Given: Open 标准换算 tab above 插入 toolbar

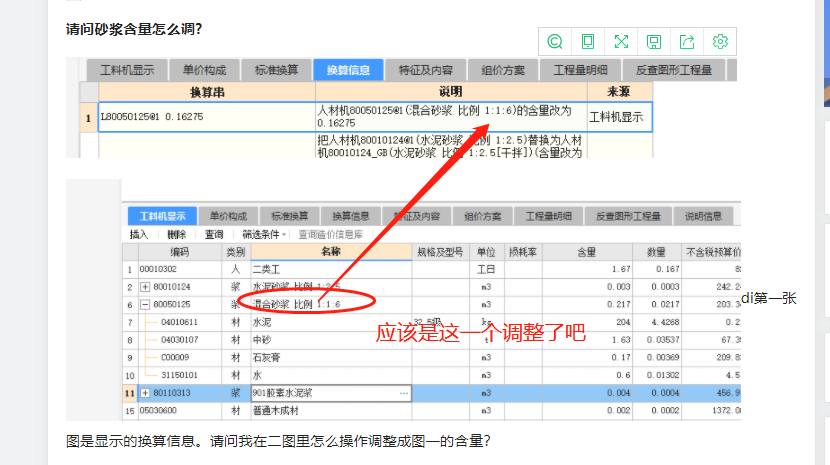Looking at the screenshot, I should point(290,216).
